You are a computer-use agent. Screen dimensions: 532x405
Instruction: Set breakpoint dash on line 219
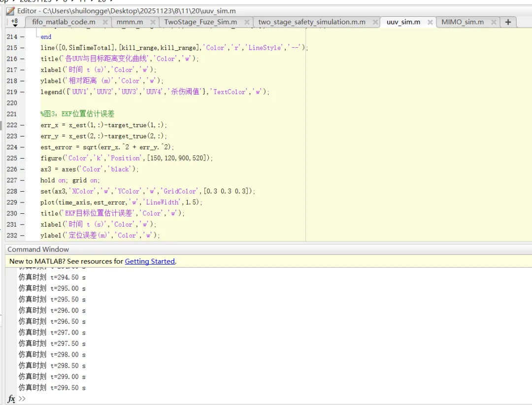click(x=22, y=92)
